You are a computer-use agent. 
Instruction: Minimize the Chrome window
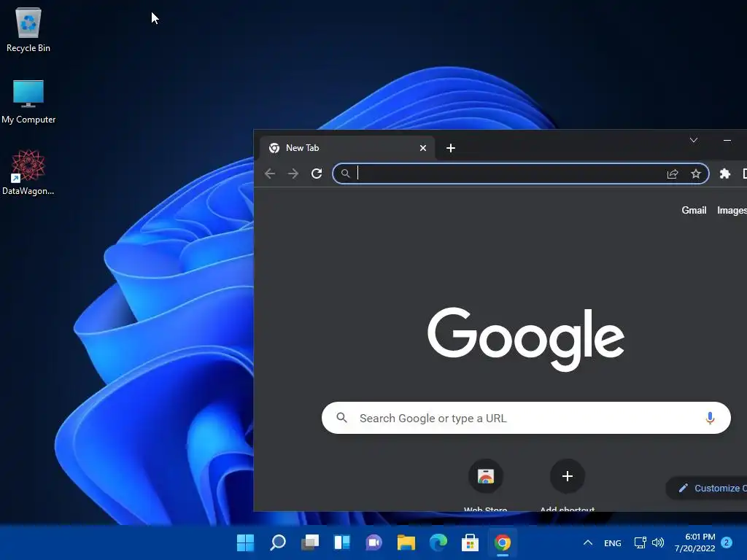click(727, 140)
